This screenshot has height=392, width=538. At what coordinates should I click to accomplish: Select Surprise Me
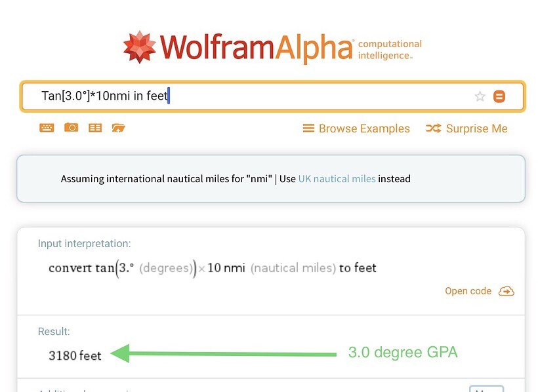pos(476,128)
